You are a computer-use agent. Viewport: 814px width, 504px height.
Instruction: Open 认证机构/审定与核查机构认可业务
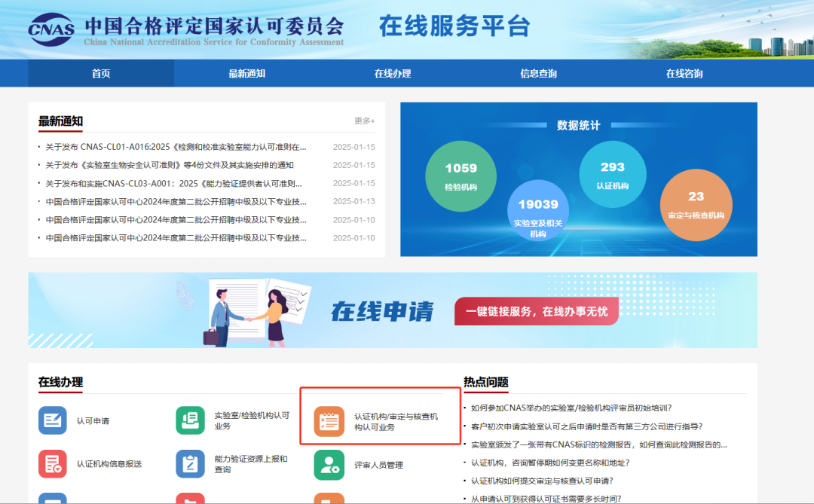pos(328,422)
